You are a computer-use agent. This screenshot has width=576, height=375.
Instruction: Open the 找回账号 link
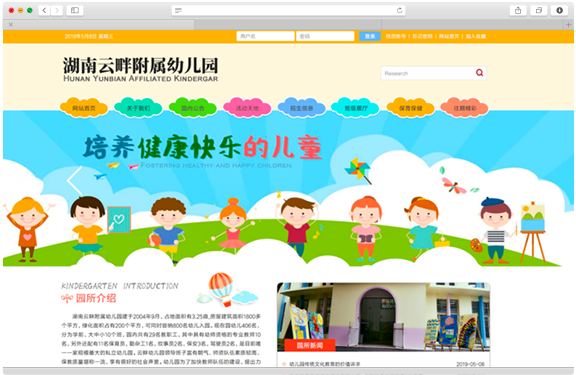click(x=396, y=36)
